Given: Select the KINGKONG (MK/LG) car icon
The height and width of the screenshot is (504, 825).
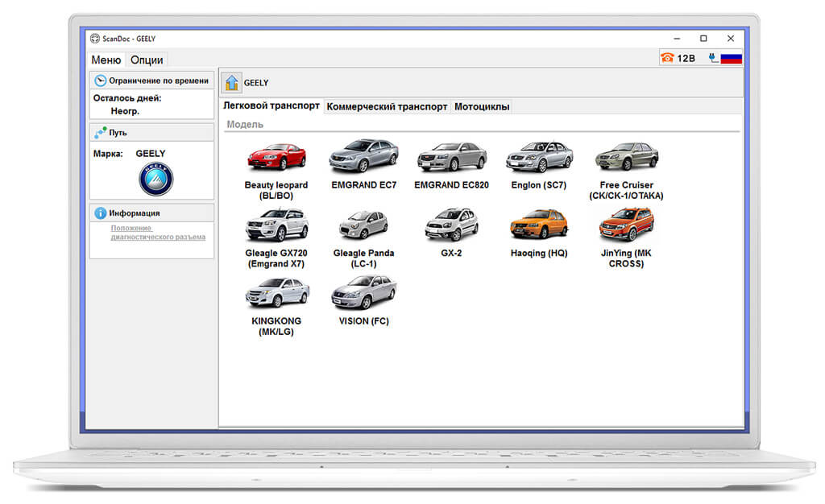Looking at the screenshot, I should coord(277,292).
